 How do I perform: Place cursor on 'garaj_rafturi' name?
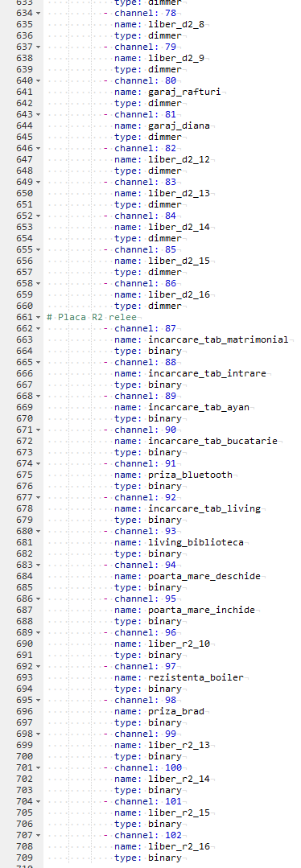(x=184, y=92)
